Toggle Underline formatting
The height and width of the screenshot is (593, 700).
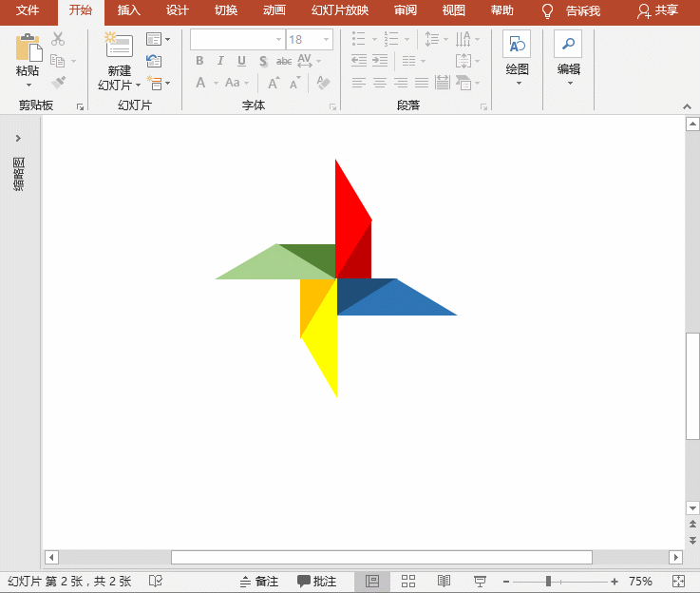pos(241,61)
